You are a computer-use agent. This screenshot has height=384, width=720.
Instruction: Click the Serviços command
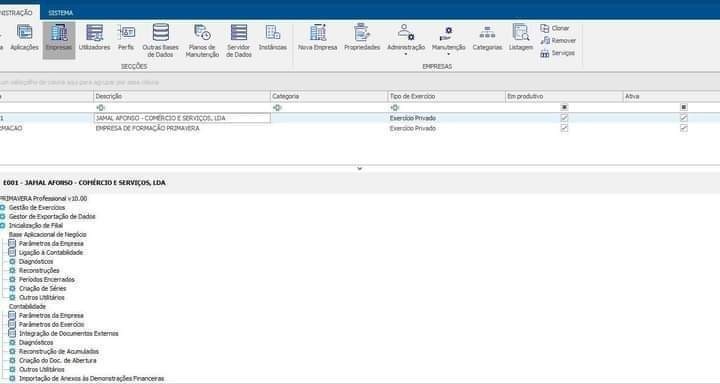click(557, 53)
